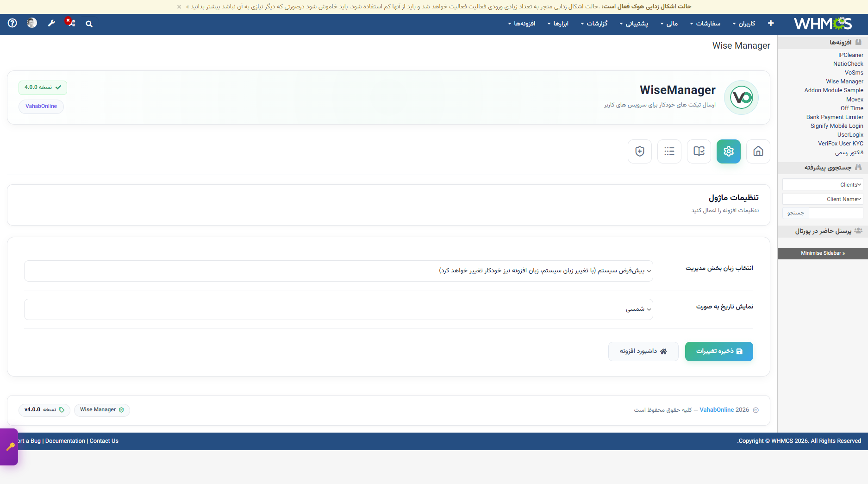Open Off Time addon link

click(x=852, y=108)
